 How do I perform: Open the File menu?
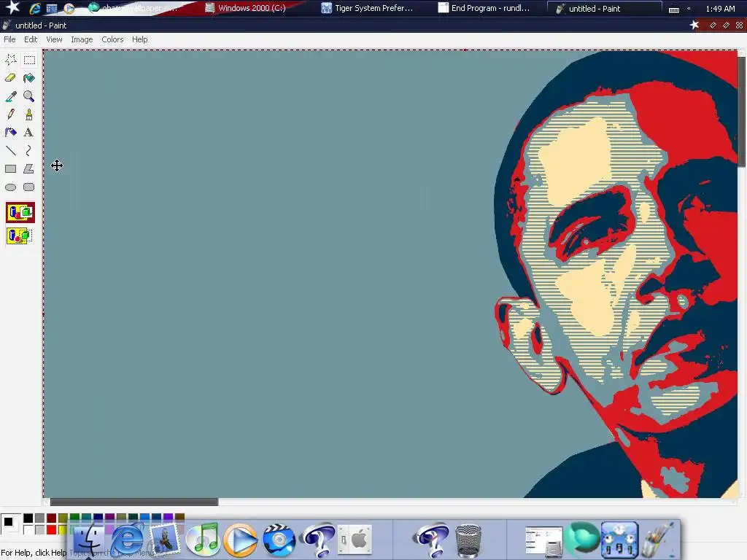pos(9,39)
